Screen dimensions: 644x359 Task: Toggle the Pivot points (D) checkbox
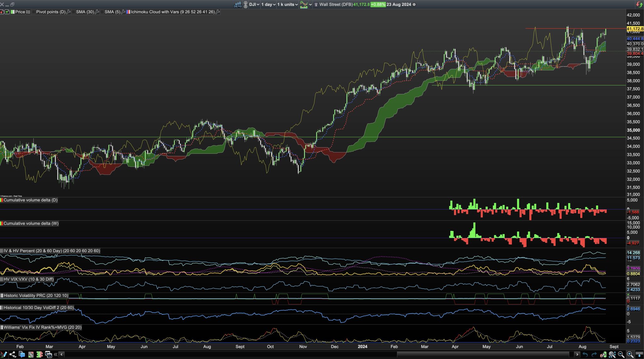coord(34,12)
